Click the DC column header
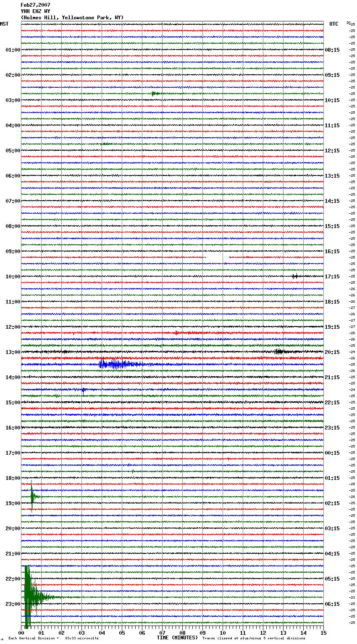This screenshot has width=357, height=644. click(x=349, y=23)
